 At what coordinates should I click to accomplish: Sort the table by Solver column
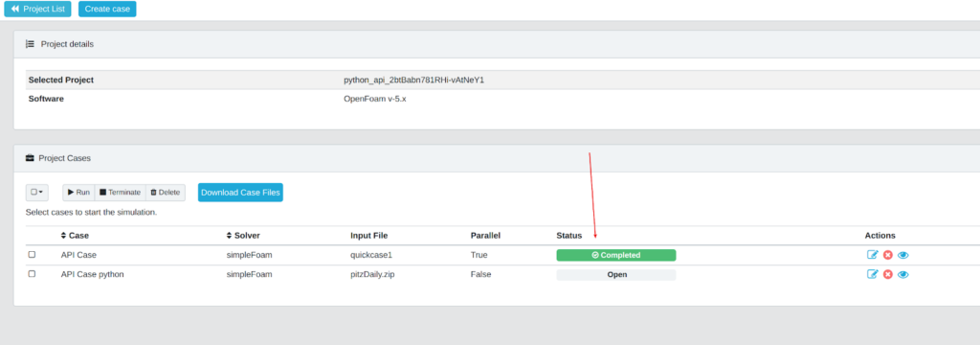(243, 236)
